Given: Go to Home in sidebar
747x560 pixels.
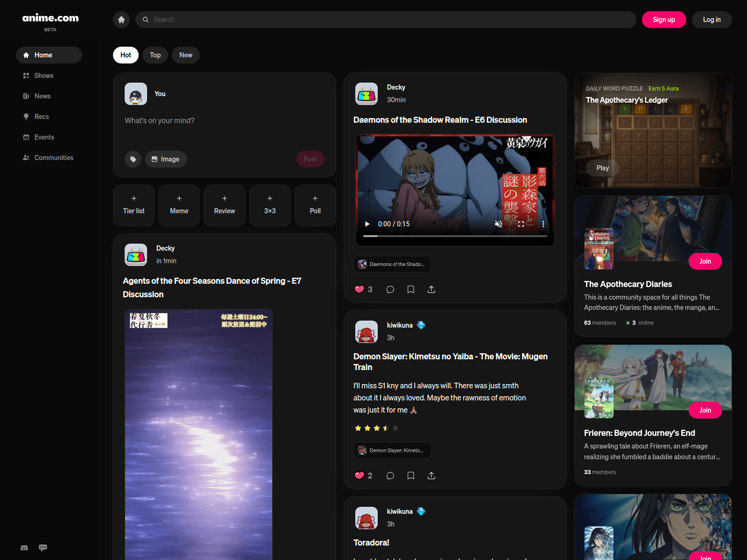Looking at the screenshot, I should [49, 55].
